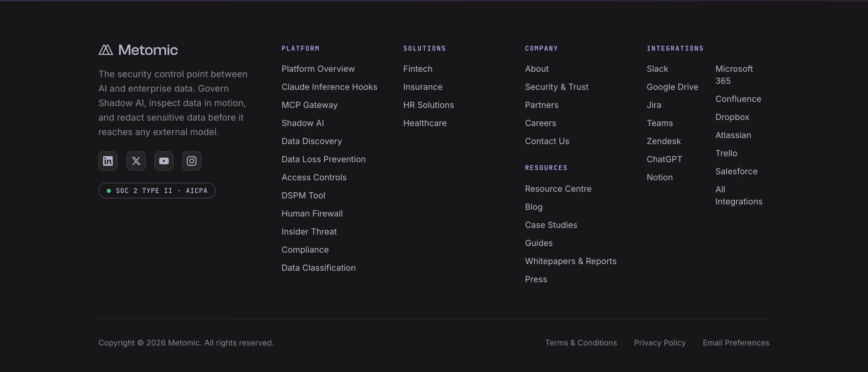
Task: Visit Data Classification page
Action: tap(319, 268)
